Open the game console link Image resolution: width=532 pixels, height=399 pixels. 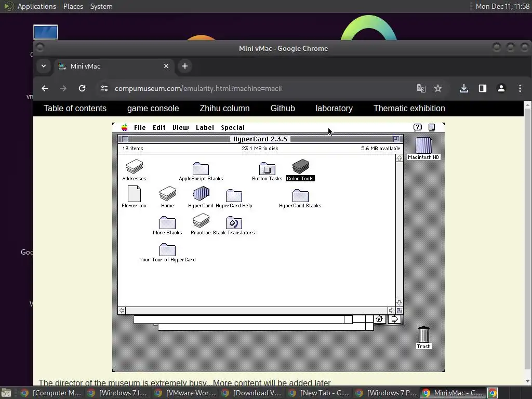(x=153, y=108)
